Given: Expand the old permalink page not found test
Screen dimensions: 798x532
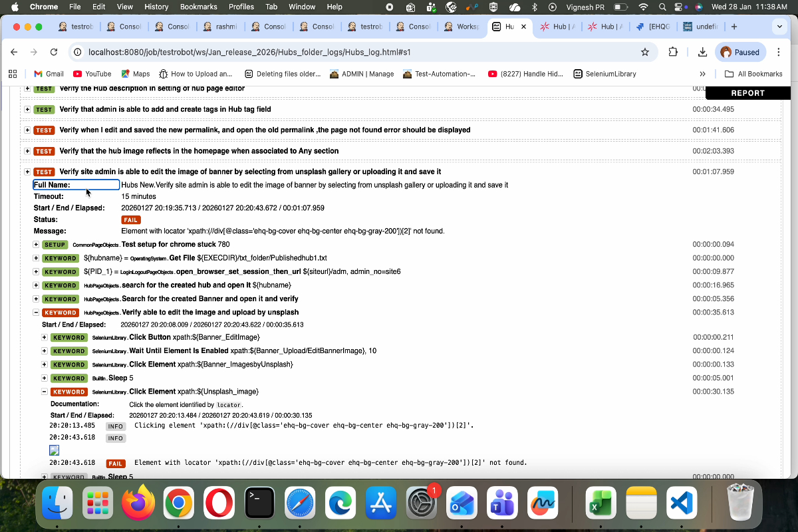Looking at the screenshot, I should (x=27, y=130).
